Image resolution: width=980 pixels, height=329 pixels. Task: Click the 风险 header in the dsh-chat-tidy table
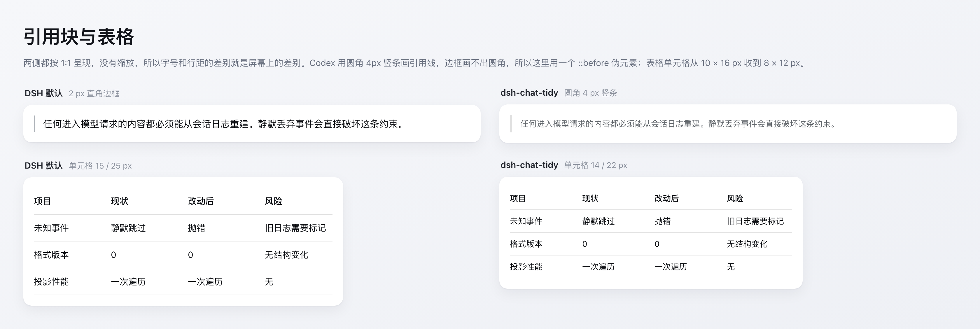(x=735, y=198)
